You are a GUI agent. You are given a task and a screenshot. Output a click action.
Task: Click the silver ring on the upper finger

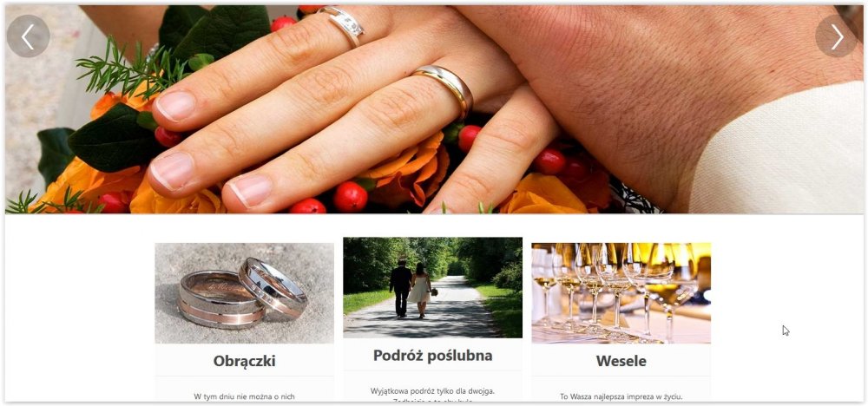pos(343,23)
